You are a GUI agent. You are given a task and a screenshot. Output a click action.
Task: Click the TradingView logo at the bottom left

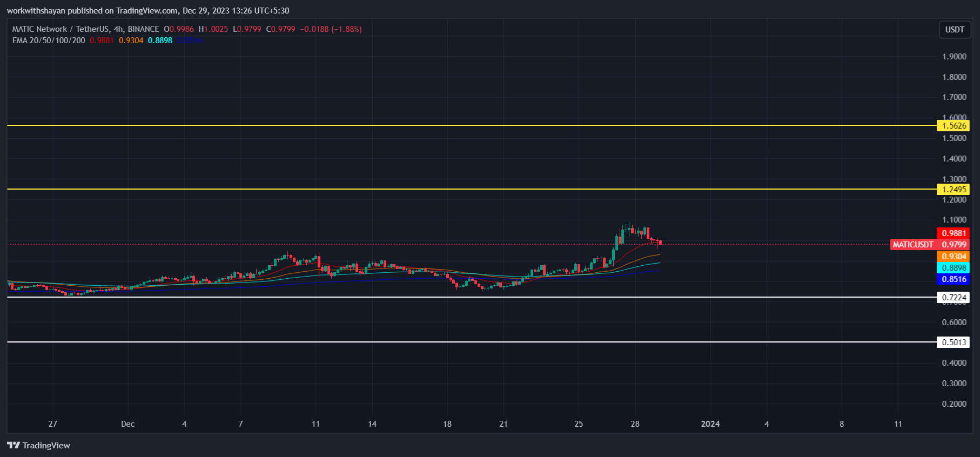(x=38, y=445)
